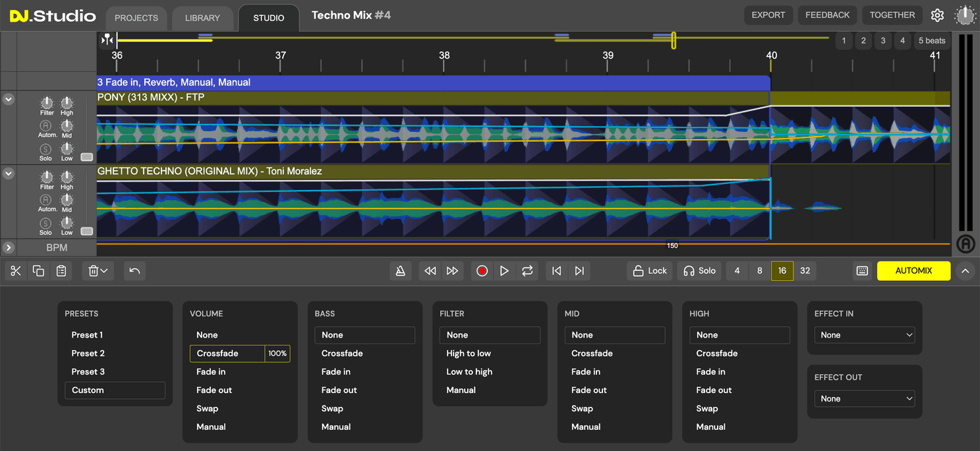The height and width of the screenshot is (451, 980).
Task: Click the paste clipboard icon
Action: pos(61,271)
